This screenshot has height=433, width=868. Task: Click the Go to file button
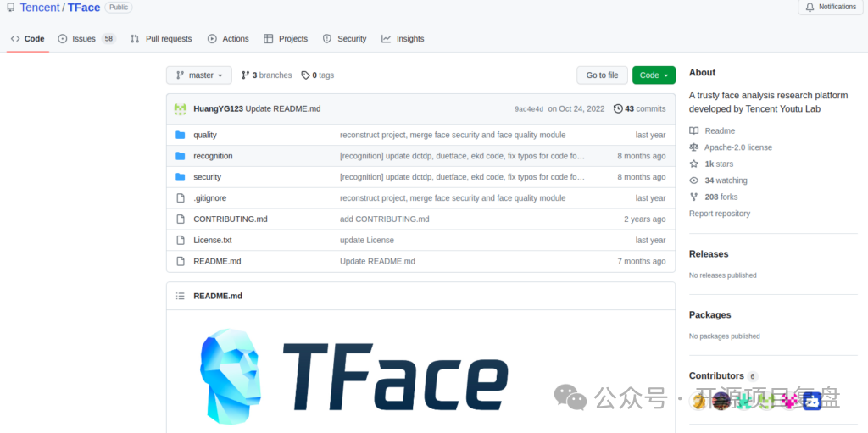click(x=603, y=75)
